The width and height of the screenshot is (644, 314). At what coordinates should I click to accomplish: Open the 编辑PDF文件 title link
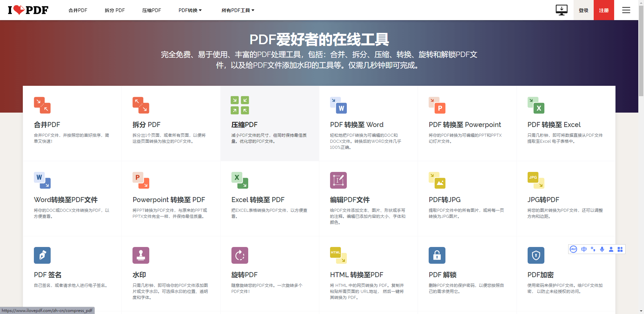(x=350, y=200)
